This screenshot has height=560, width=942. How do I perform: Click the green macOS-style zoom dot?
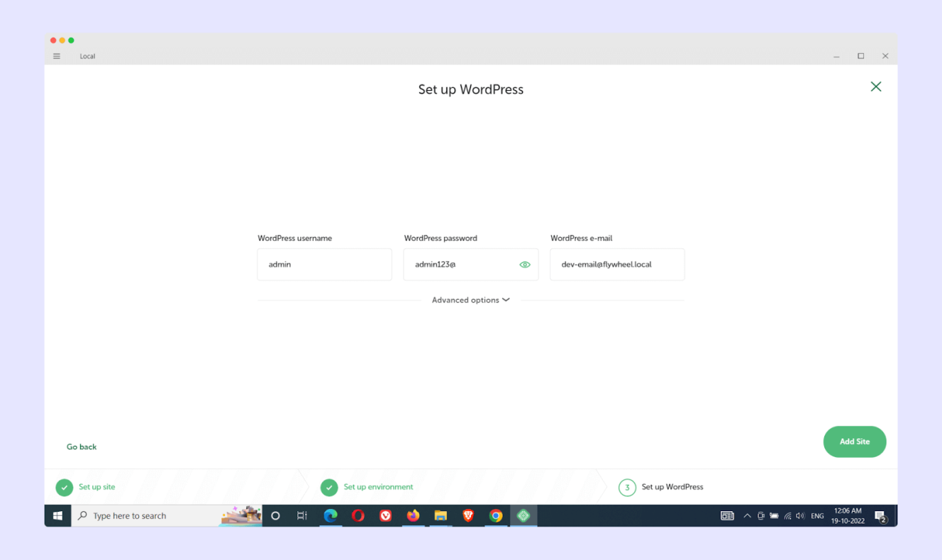pos(71,40)
